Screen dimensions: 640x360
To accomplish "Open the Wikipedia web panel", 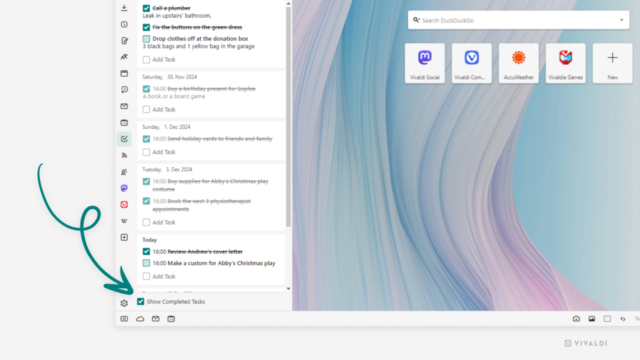I will [124, 221].
